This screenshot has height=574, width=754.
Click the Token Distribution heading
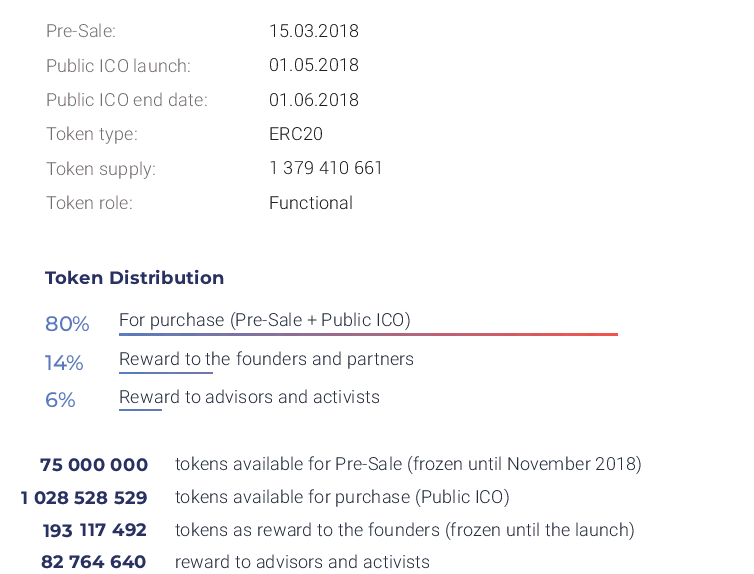(134, 278)
